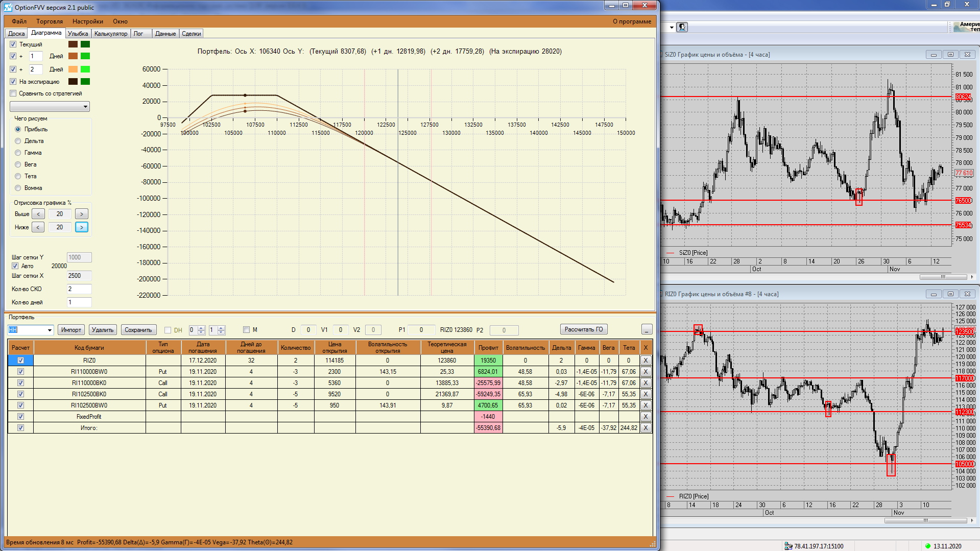The height and width of the screenshot is (551, 980).
Task: Open the Окно menu
Action: click(121, 21)
